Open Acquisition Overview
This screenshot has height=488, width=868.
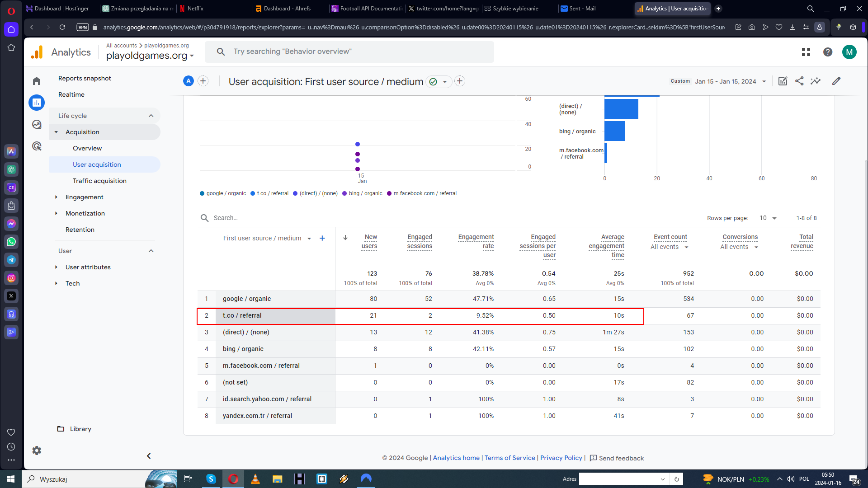coord(87,148)
